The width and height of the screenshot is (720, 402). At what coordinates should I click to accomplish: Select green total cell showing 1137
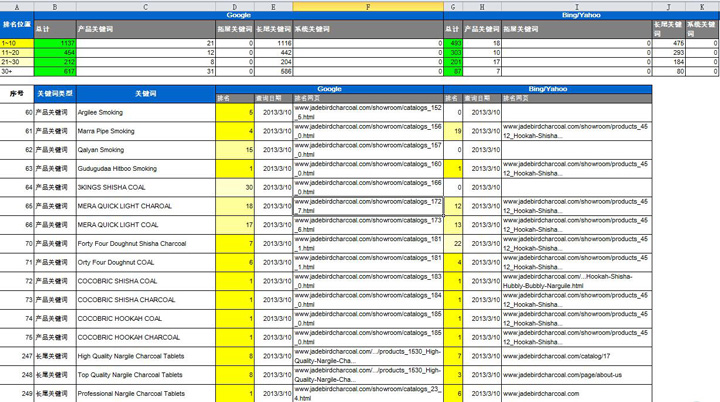click(x=55, y=43)
